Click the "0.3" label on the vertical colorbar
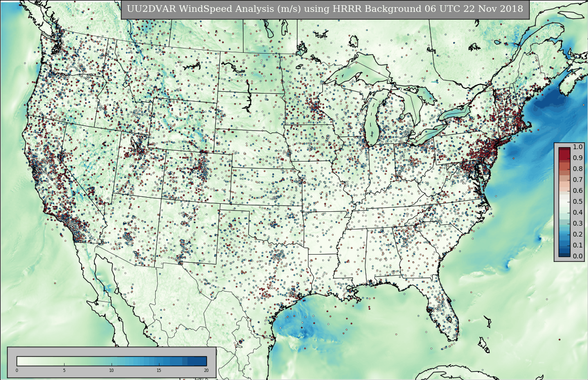 pyautogui.click(x=578, y=224)
